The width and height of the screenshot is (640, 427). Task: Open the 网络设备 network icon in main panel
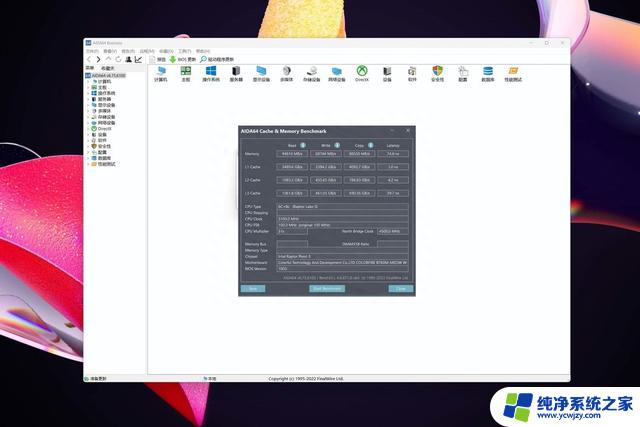[x=337, y=74]
